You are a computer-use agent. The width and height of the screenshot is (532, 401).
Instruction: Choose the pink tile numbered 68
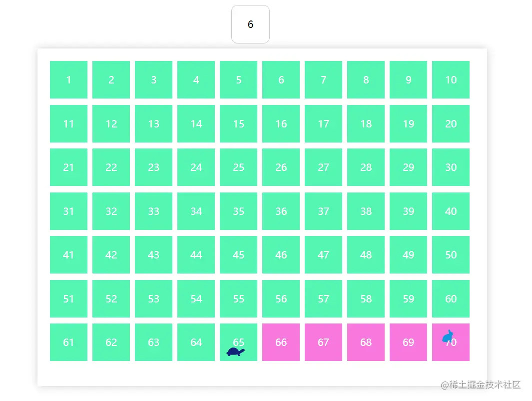(x=366, y=342)
